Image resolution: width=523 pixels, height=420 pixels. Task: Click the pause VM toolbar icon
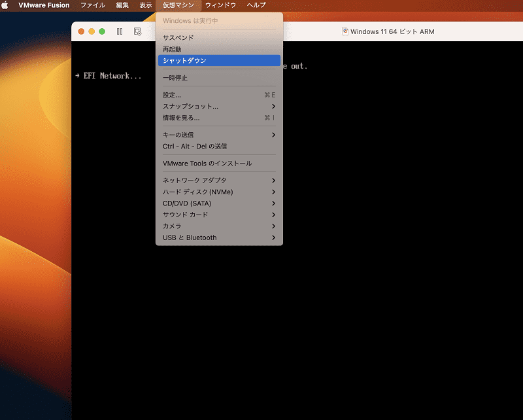(x=120, y=31)
